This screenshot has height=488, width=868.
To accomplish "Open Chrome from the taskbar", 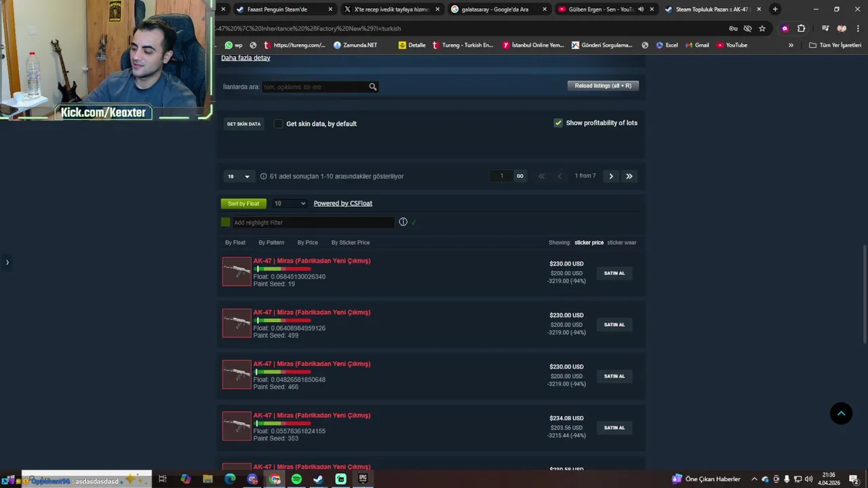I will 275,479.
